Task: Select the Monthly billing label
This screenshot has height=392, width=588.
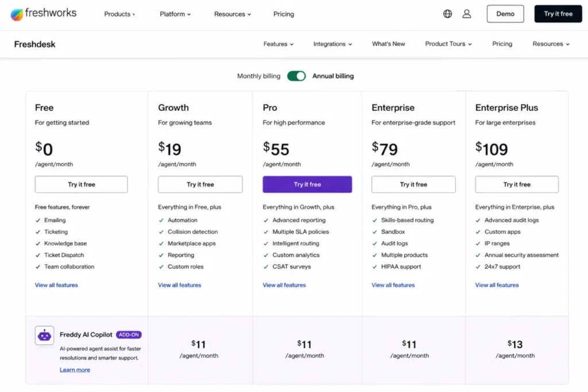Action: (258, 76)
